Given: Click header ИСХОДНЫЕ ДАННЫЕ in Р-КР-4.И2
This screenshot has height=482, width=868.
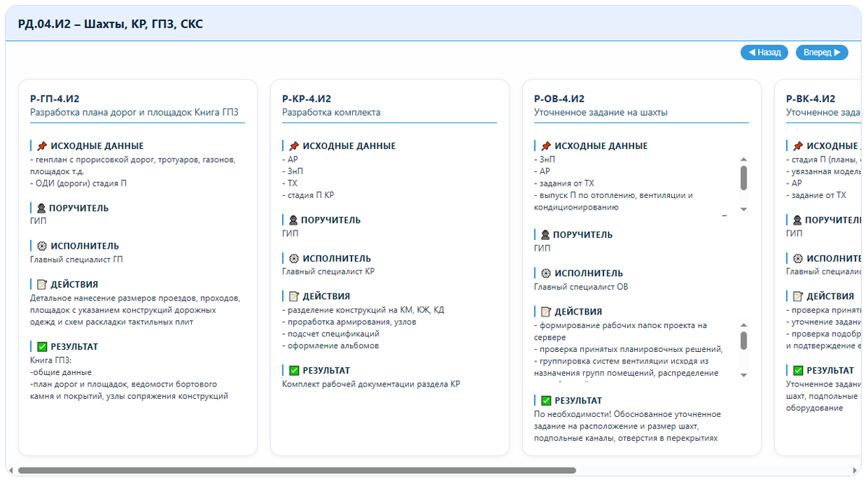Looking at the screenshot, I should pos(349,146).
